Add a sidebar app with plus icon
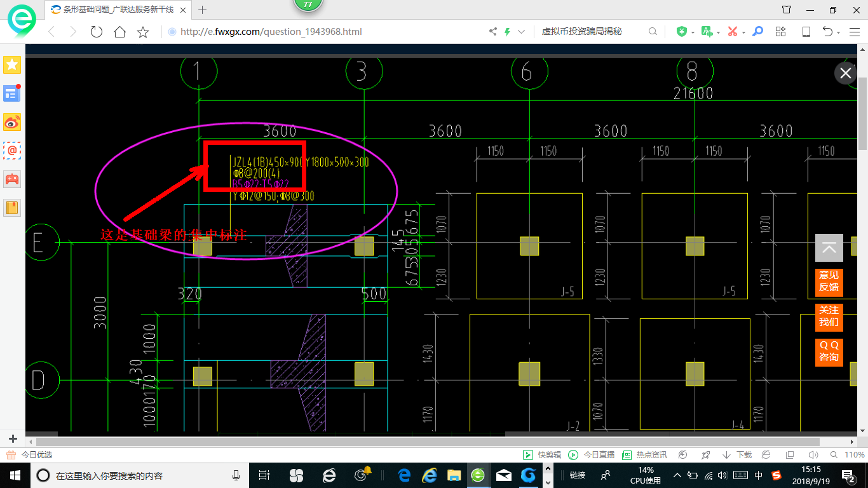This screenshot has width=868, height=488. [13, 438]
